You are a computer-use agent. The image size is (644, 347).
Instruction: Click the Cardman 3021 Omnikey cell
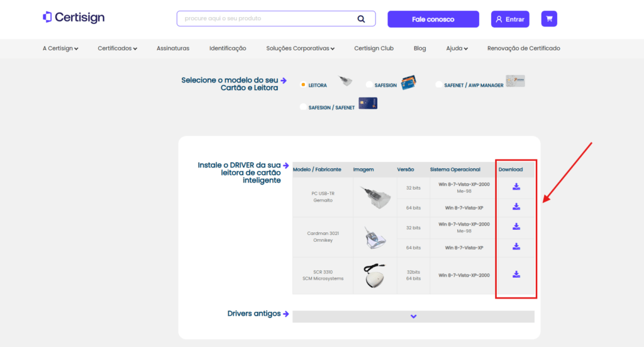(323, 237)
